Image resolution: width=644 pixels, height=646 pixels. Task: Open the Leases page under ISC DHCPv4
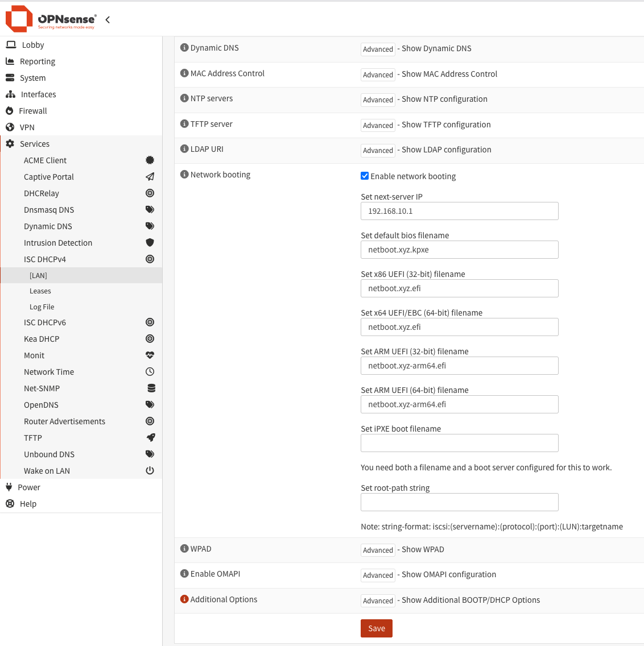(x=40, y=291)
